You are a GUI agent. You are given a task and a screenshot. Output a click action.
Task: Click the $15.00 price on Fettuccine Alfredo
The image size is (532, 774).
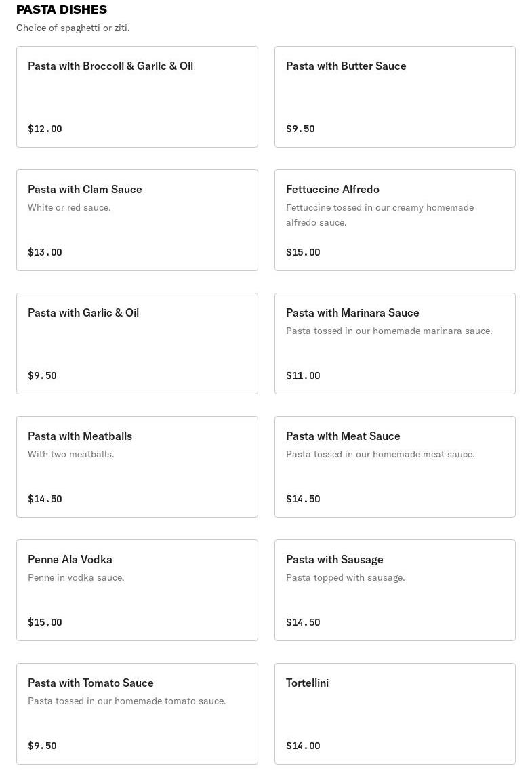pyautogui.click(x=303, y=252)
